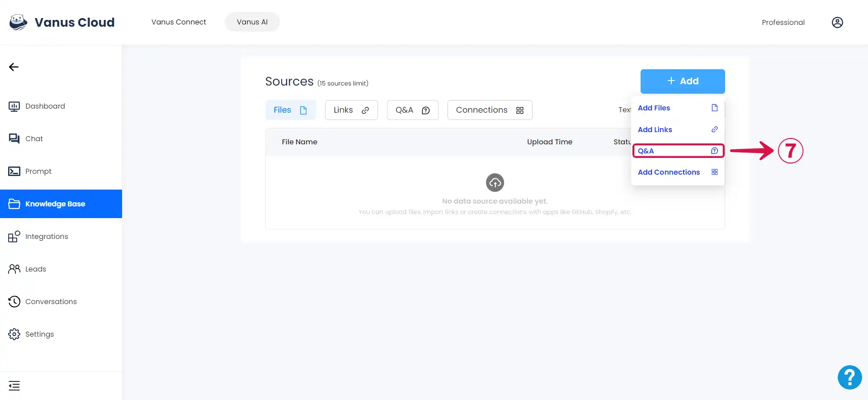Viewport: 868px width, 400px height.
Task: Choose Add Files from the dropdown
Action: coord(678,108)
